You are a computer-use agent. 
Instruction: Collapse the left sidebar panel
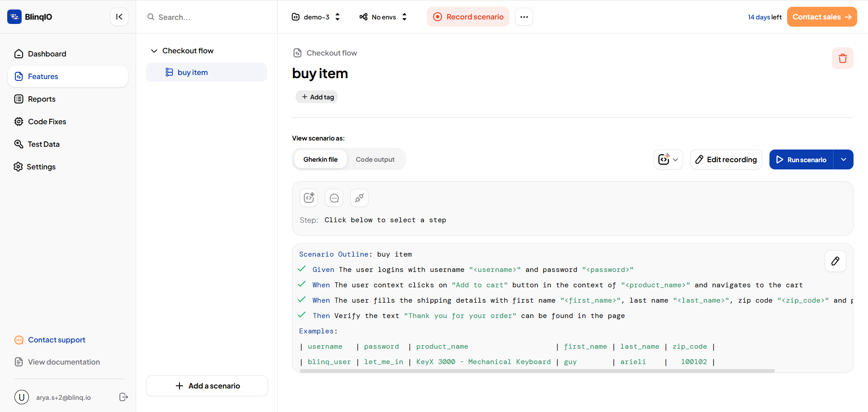119,17
